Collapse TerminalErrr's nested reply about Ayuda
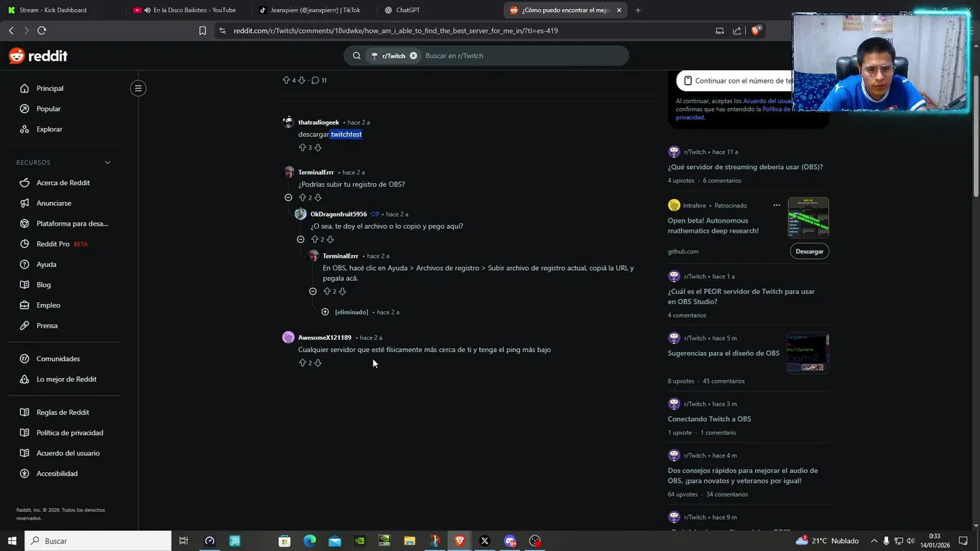The height and width of the screenshot is (551, 980). coord(313,292)
